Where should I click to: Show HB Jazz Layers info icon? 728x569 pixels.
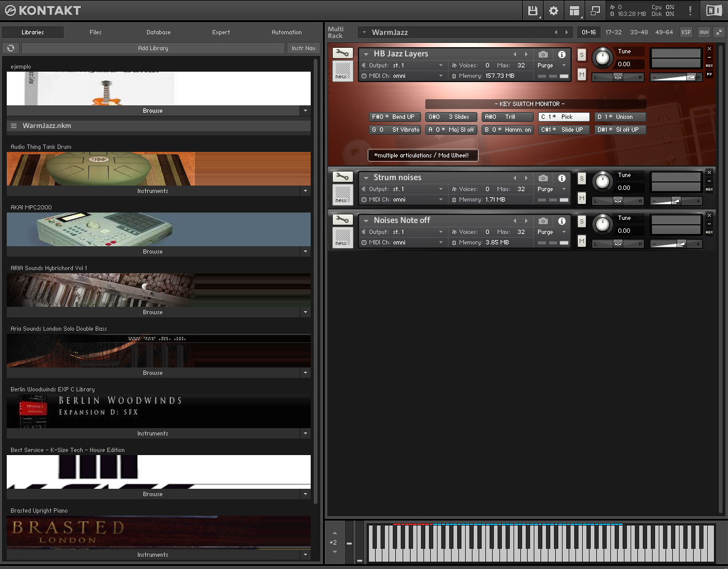(x=562, y=55)
